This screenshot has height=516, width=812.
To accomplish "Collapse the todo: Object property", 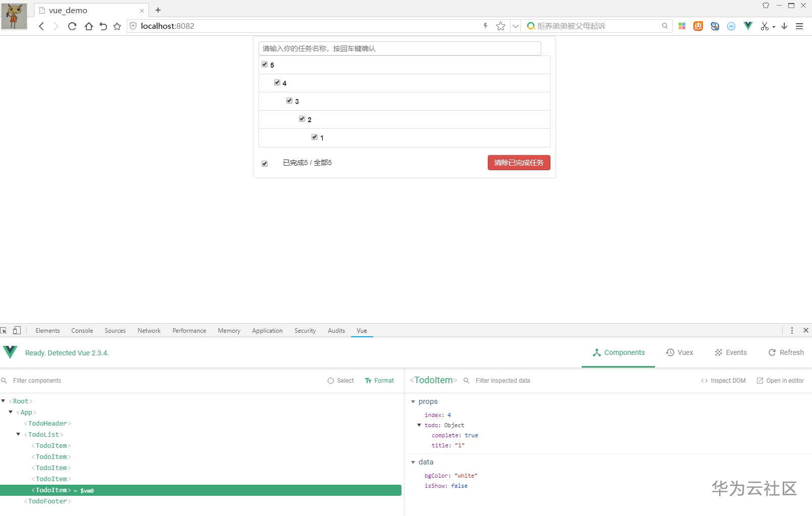I will [419, 425].
